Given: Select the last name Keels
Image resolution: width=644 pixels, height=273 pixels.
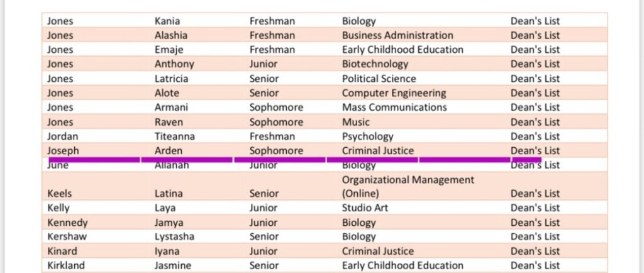Looking at the screenshot, I should click(60, 194).
